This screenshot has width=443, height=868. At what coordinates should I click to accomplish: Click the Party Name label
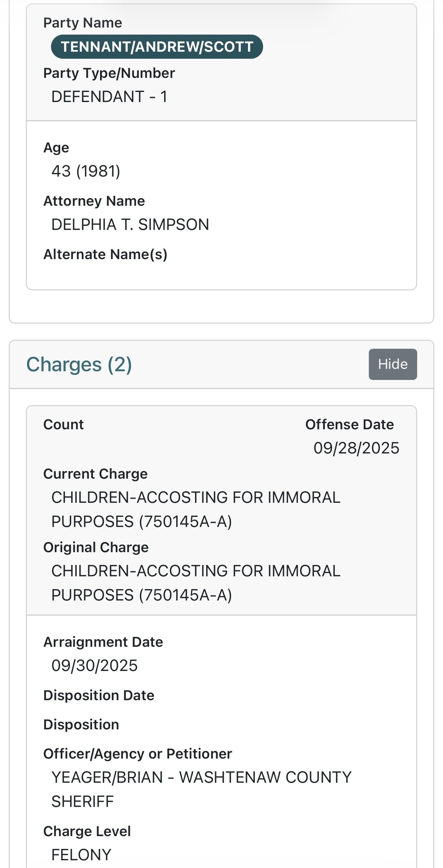[83, 23]
